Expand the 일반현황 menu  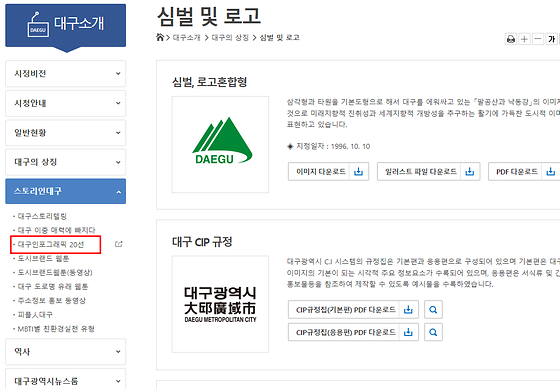point(65,133)
